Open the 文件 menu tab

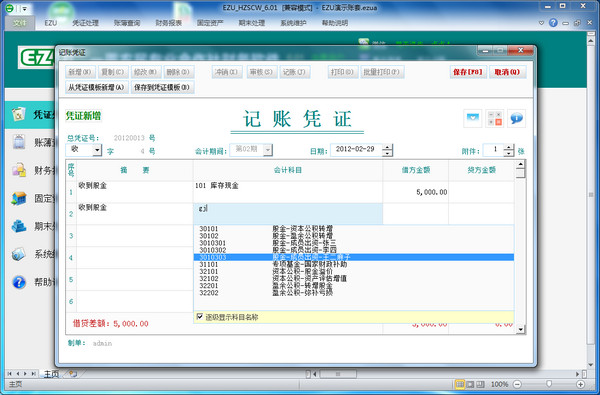20,23
